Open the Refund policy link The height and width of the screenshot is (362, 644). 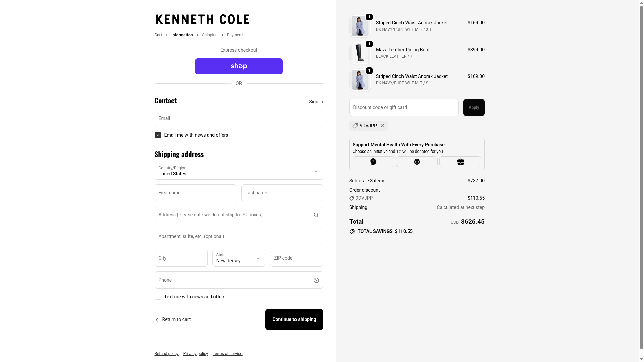pyautogui.click(x=166, y=354)
